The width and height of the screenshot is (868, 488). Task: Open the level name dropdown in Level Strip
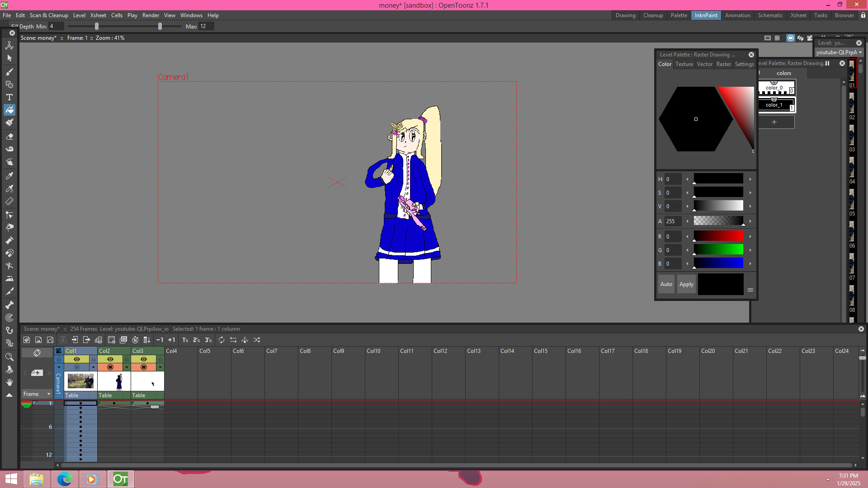(839, 52)
